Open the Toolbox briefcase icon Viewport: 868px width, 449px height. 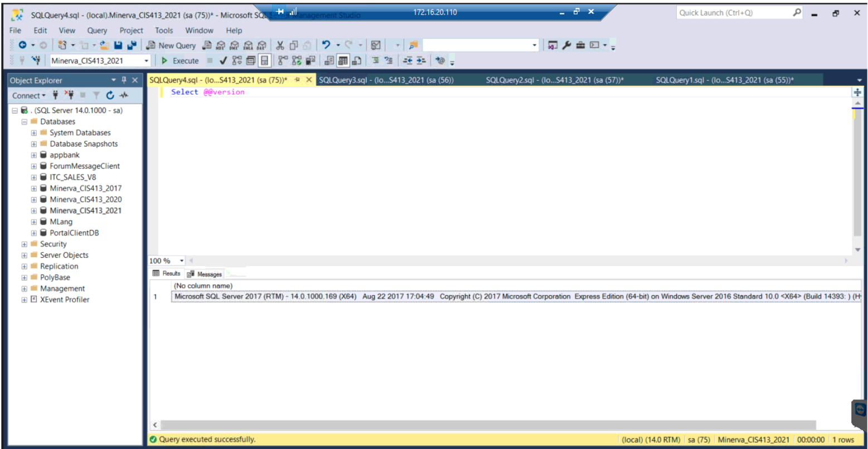click(x=580, y=46)
